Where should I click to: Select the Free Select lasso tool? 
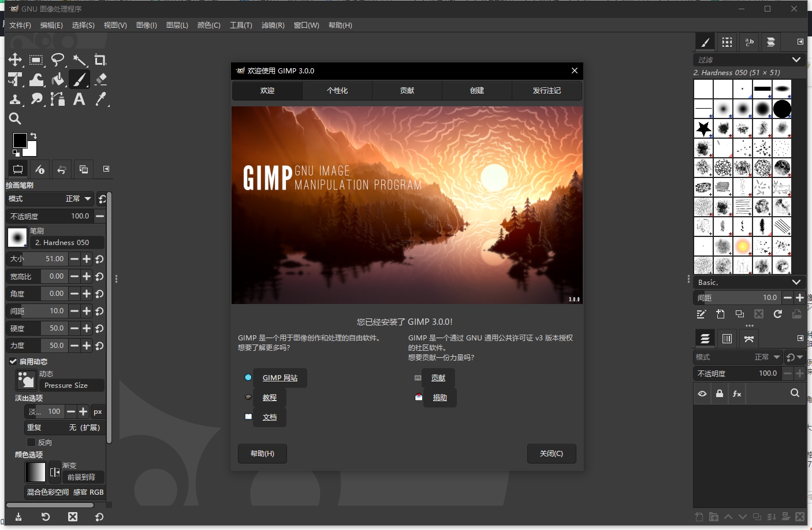tap(57, 60)
